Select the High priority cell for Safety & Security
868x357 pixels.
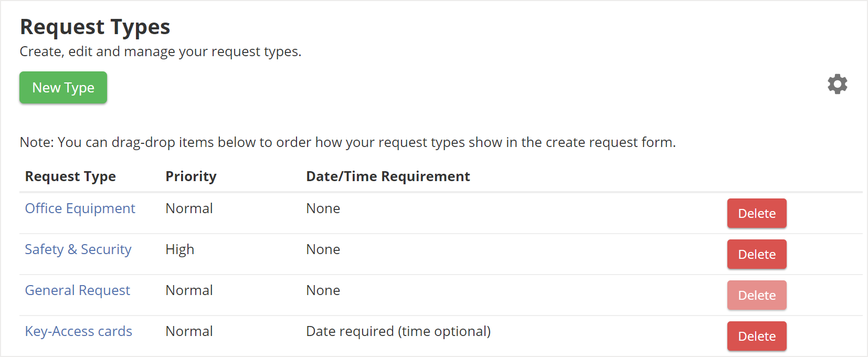179,249
